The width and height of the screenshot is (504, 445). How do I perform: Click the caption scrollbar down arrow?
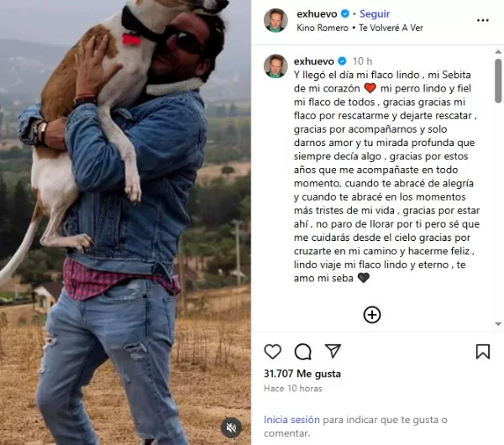(498, 324)
